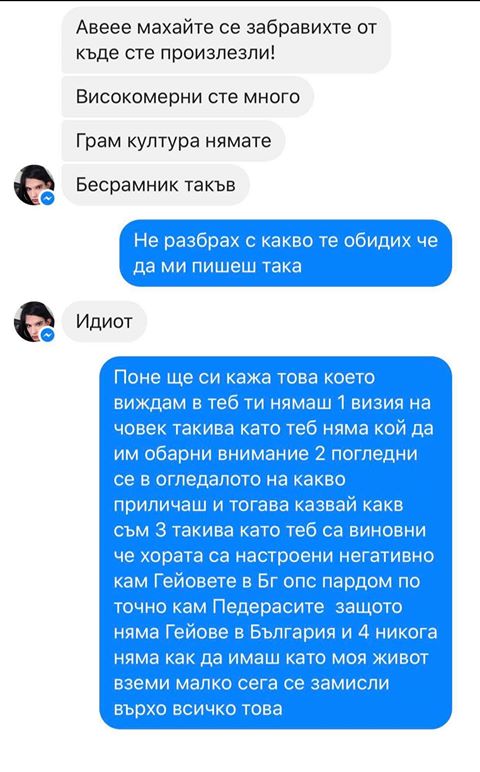The height and width of the screenshot is (772, 480).
Task: Select the blue "Не разбрах с какво" reply
Action: (286, 253)
